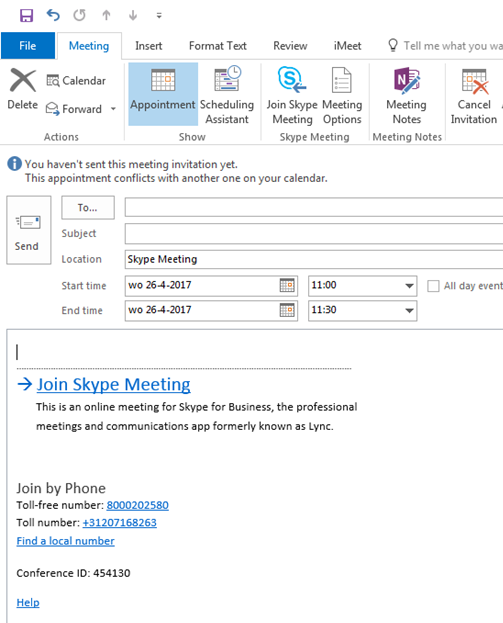Click the Join Skype Meeting ribbon icon
This screenshot has width=503, height=623.
[292, 94]
